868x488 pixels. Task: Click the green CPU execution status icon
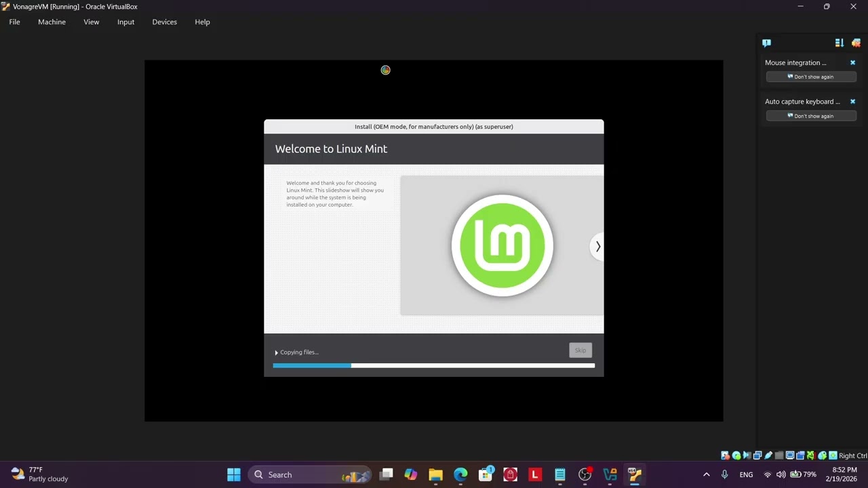[x=811, y=455]
